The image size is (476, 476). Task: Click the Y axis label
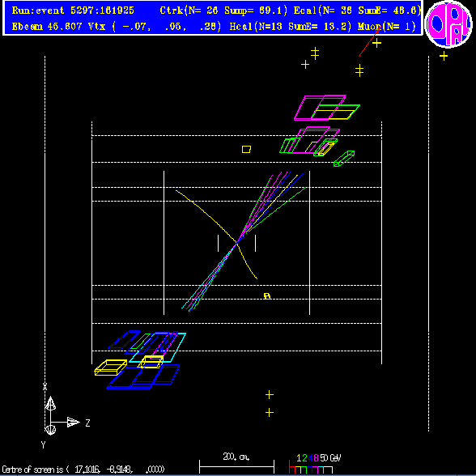point(44,445)
